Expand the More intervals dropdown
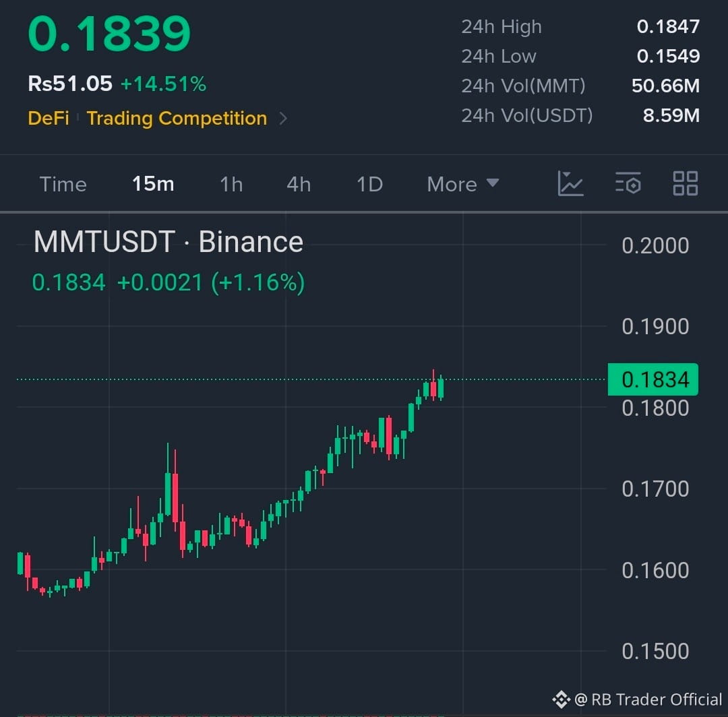The height and width of the screenshot is (717, 728). click(463, 184)
